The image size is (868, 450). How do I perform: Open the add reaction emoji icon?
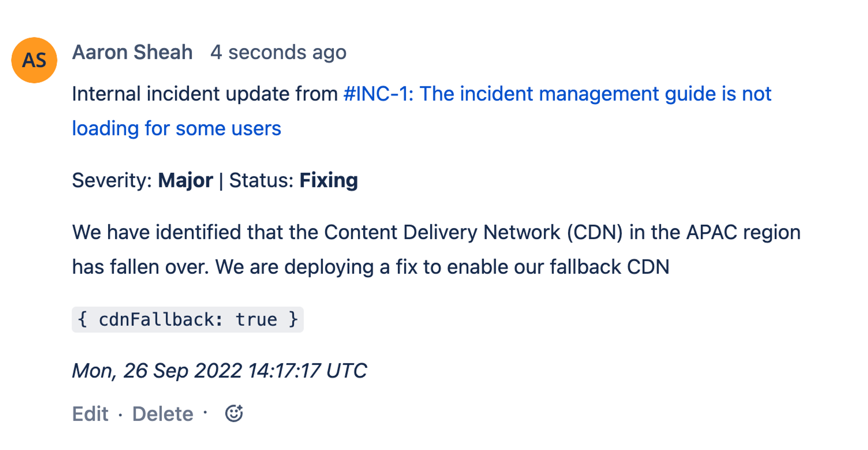pos(234,414)
